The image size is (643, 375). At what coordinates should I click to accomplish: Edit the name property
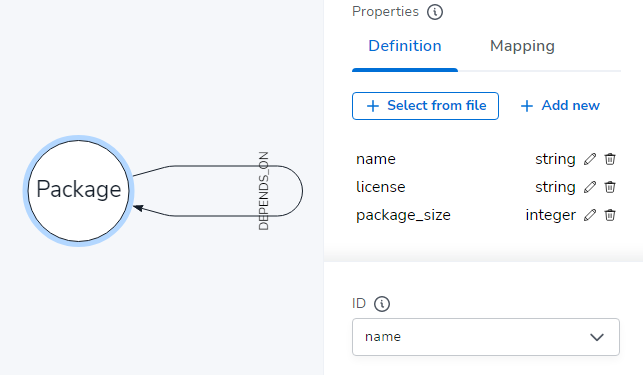590,159
